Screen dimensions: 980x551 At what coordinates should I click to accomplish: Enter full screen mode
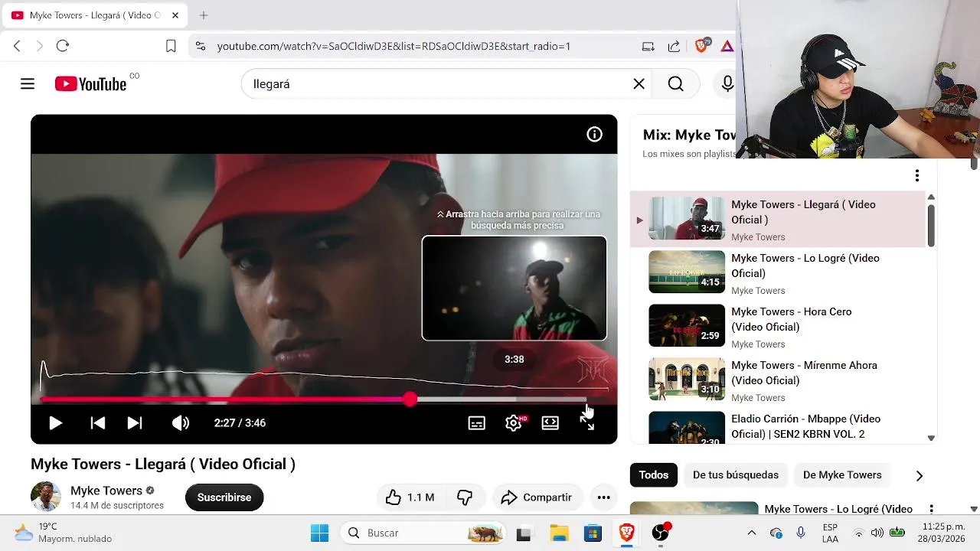[x=587, y=423]
